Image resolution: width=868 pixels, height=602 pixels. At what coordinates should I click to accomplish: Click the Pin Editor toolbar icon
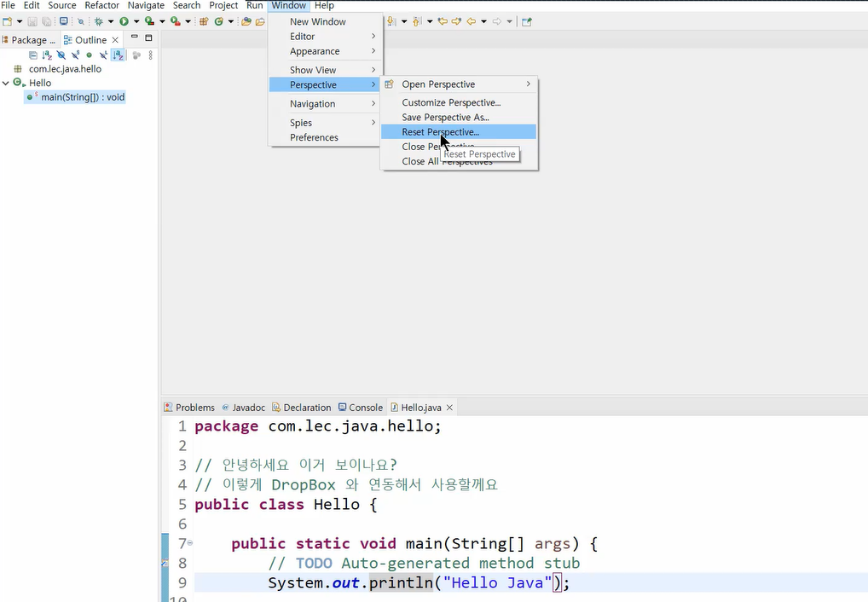527,21
